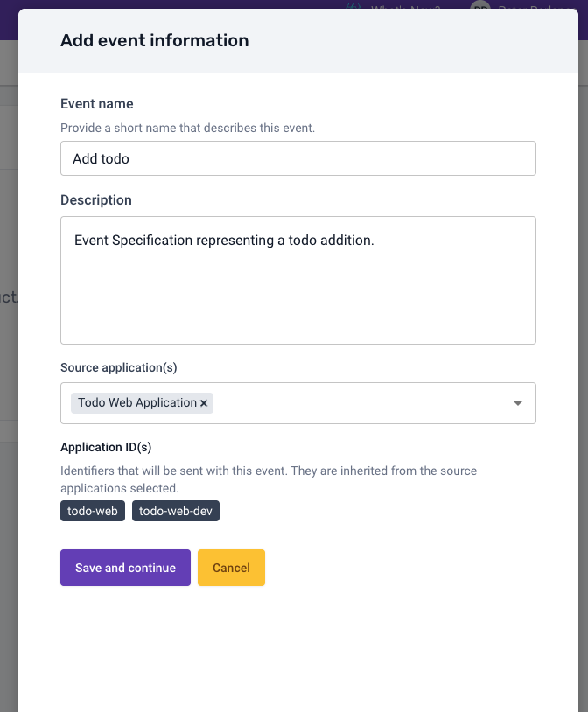
Task: Click the Event name label
Action: click(x=97, y=103)
